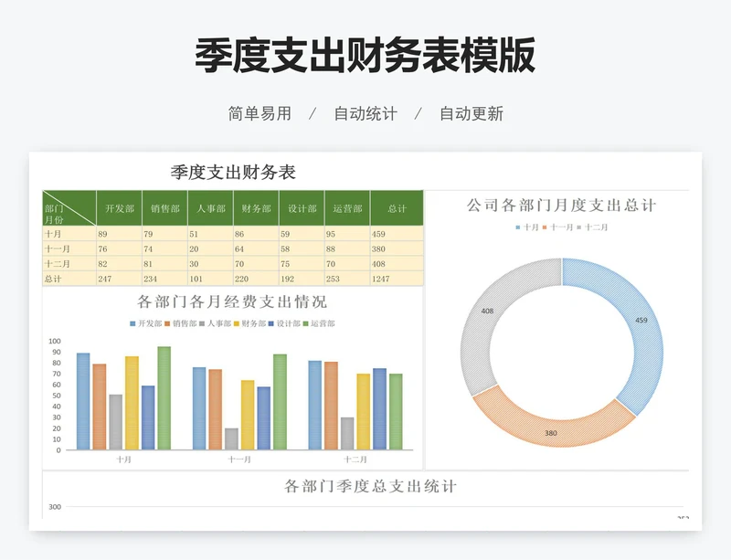
Task: Select the 总计 row label in table
Action: click(69, 279)
